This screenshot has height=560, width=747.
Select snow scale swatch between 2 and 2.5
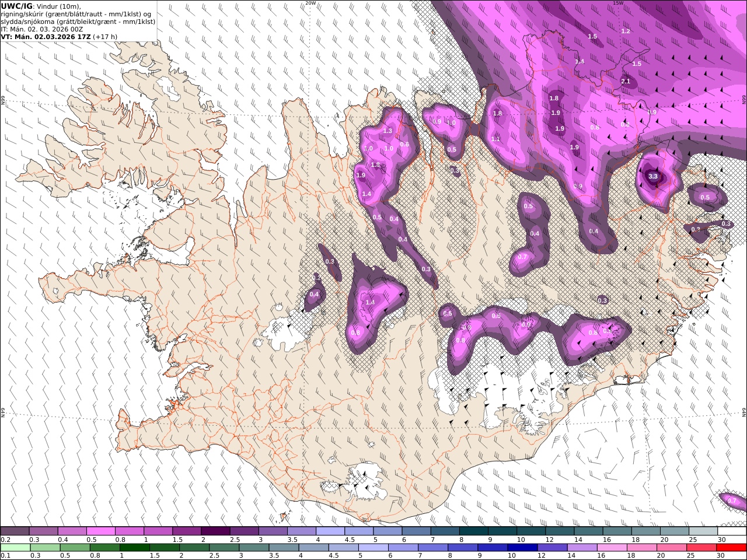(x=215, y=531)
